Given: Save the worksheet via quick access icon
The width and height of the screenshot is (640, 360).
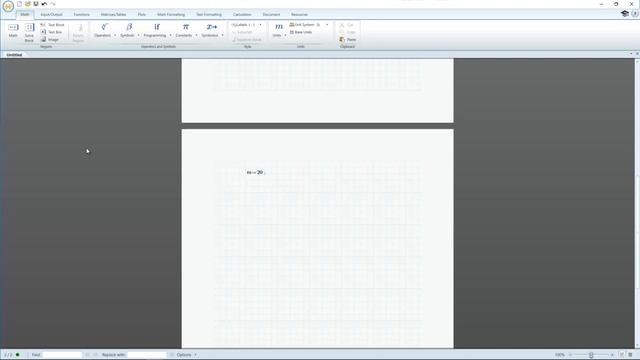Looking at the screenshot, I should coord(36,4).
